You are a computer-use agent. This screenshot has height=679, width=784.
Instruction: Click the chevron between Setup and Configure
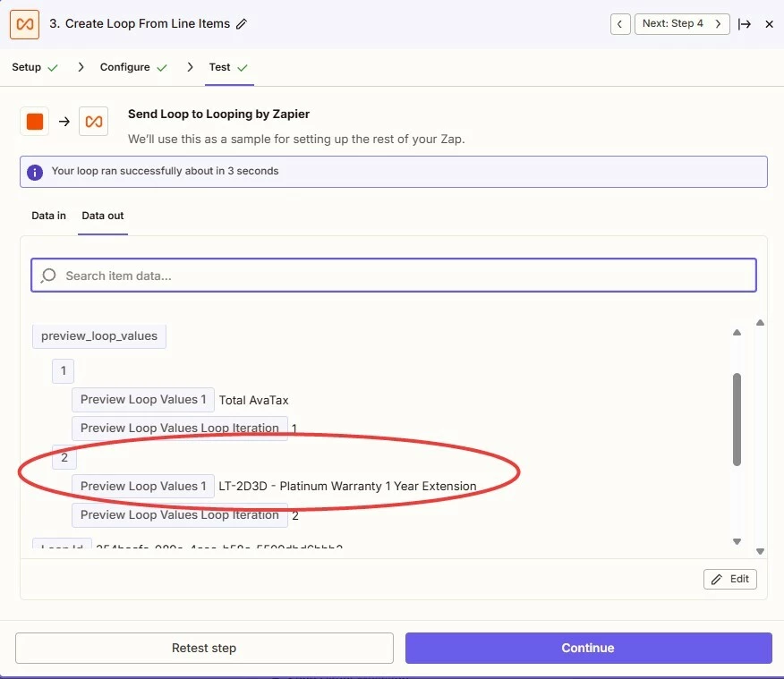click(81, 67)
